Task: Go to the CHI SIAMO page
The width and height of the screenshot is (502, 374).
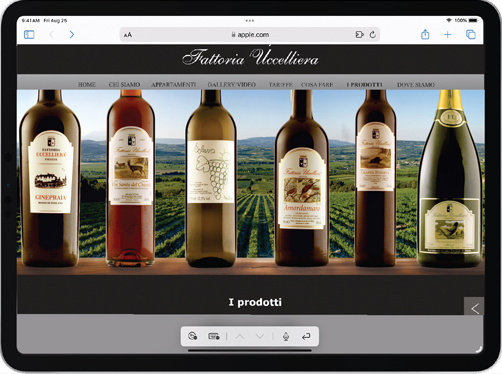Action: click(124, 85)
